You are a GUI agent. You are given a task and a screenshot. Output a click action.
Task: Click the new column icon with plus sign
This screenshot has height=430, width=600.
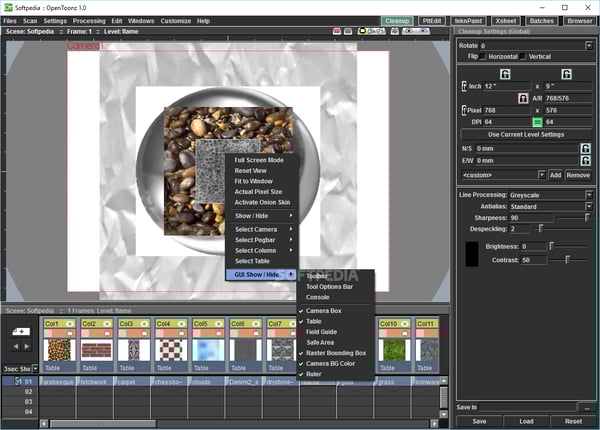pyautogui.click(x=21, y=332)
